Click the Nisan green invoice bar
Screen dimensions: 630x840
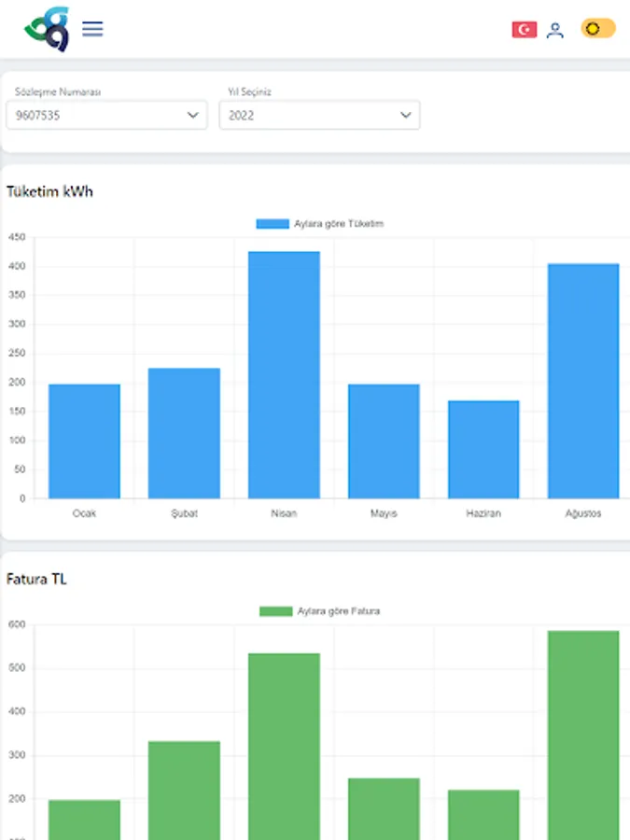click(x=284, y=747)
